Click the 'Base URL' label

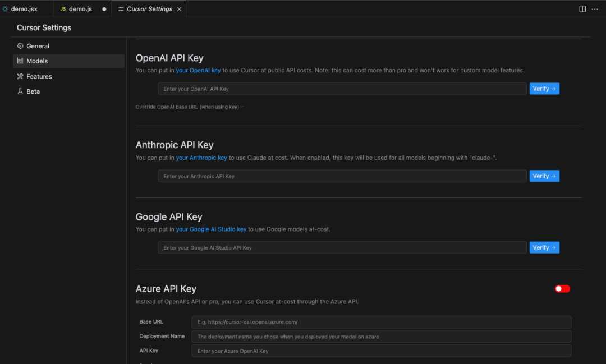point(151,321)
